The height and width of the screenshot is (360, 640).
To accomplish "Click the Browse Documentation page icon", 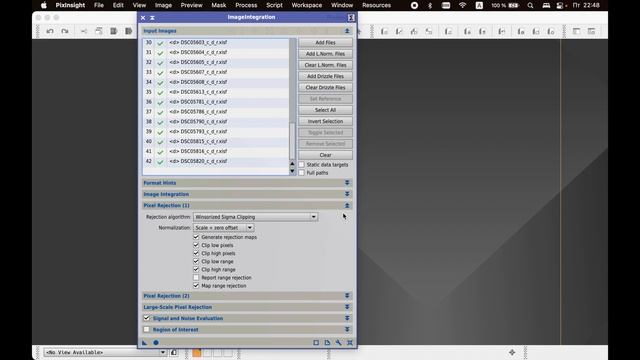I will (327, 343).
